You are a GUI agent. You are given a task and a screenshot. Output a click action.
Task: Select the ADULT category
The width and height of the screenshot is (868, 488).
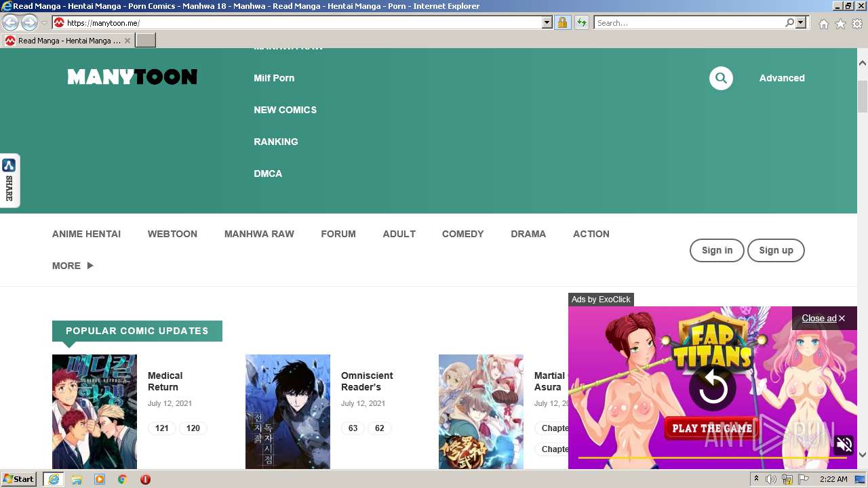tap(399, 234)
